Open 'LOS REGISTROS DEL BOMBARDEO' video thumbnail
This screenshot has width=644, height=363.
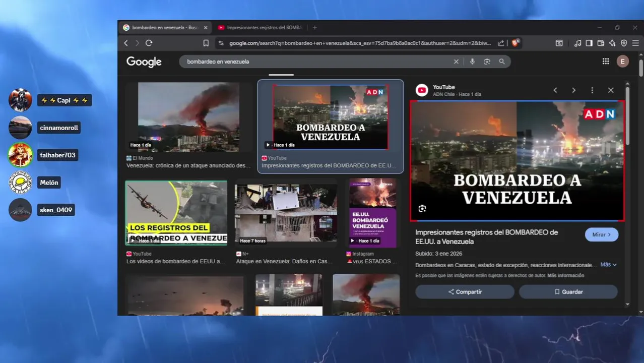[176, 213]
